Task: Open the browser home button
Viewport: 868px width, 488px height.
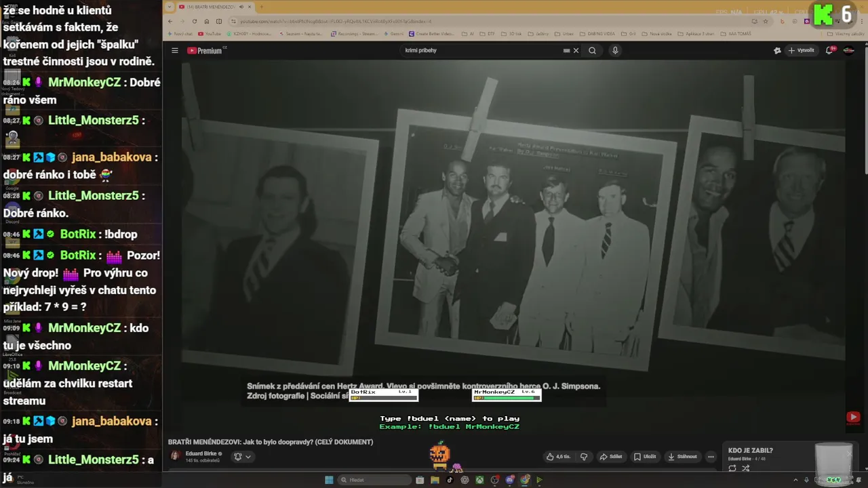Action: 207,21
